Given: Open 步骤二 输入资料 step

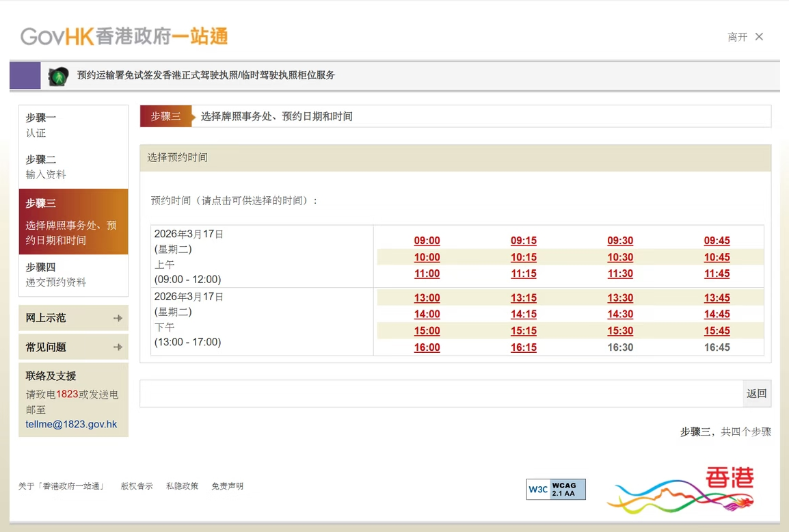Looking at the screenshot, I should tap(38, 167).
